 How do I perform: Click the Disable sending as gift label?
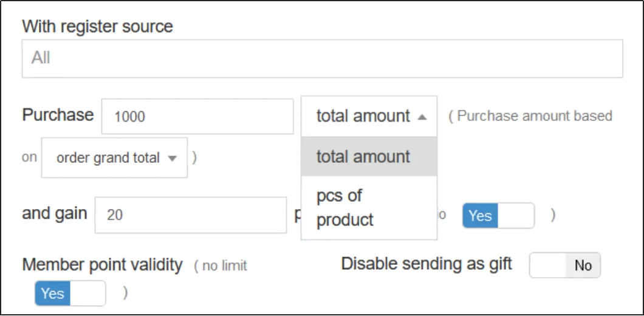(426, 264)
